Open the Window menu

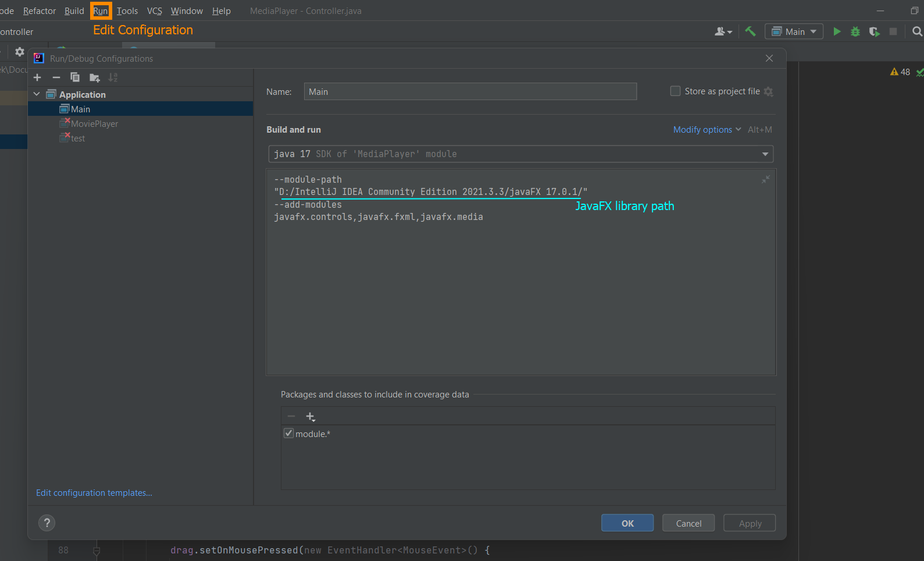pyautogui.click(x=187, y=11)
